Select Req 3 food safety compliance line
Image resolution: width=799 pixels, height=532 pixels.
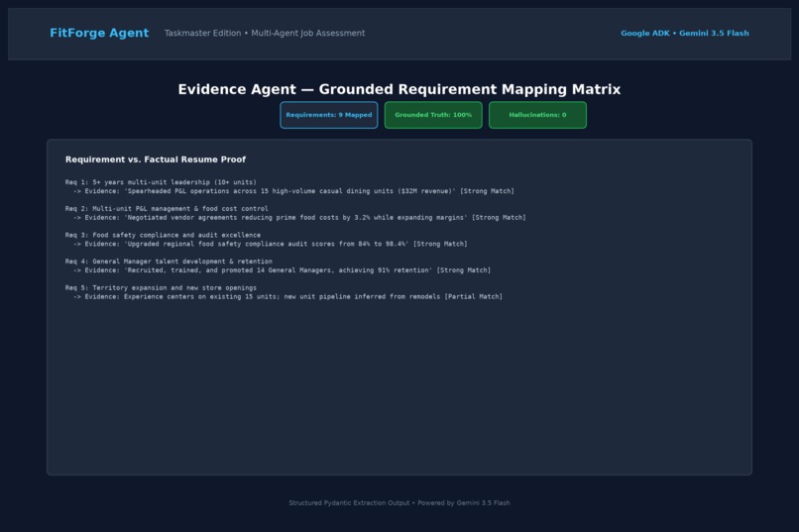(x=163, y=235)
